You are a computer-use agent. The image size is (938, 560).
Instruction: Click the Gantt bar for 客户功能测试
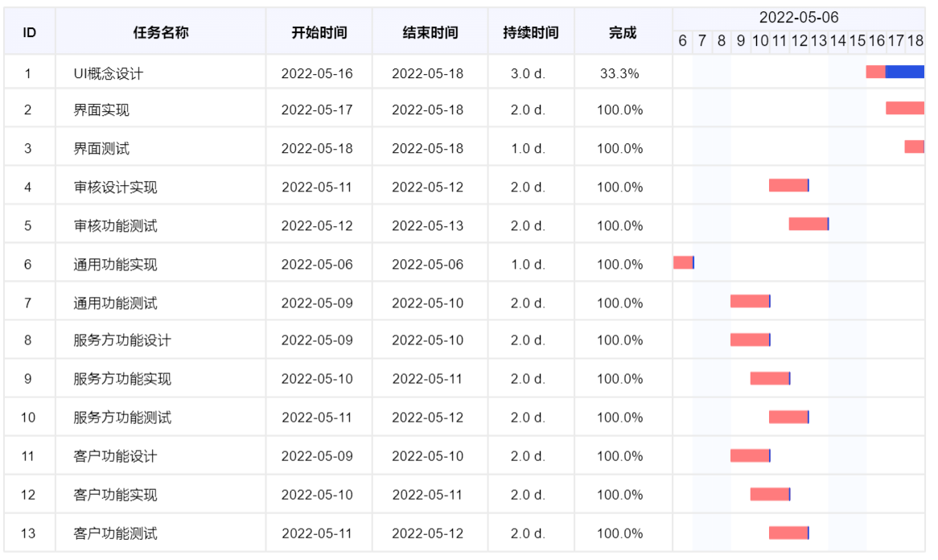[789, 533]
